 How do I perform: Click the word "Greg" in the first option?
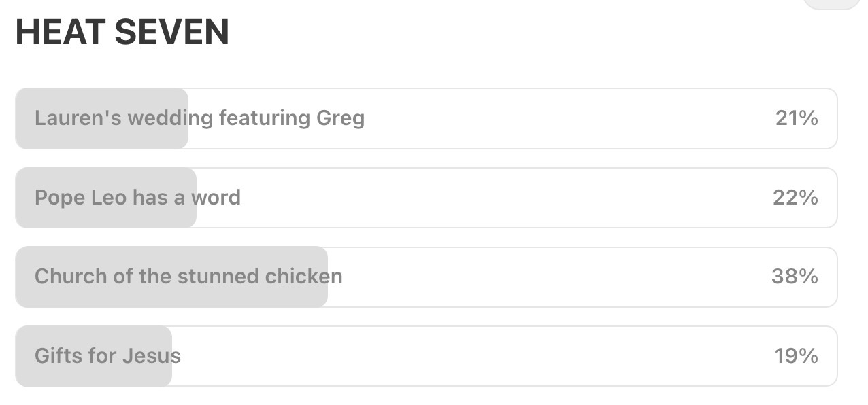[341, 119]
